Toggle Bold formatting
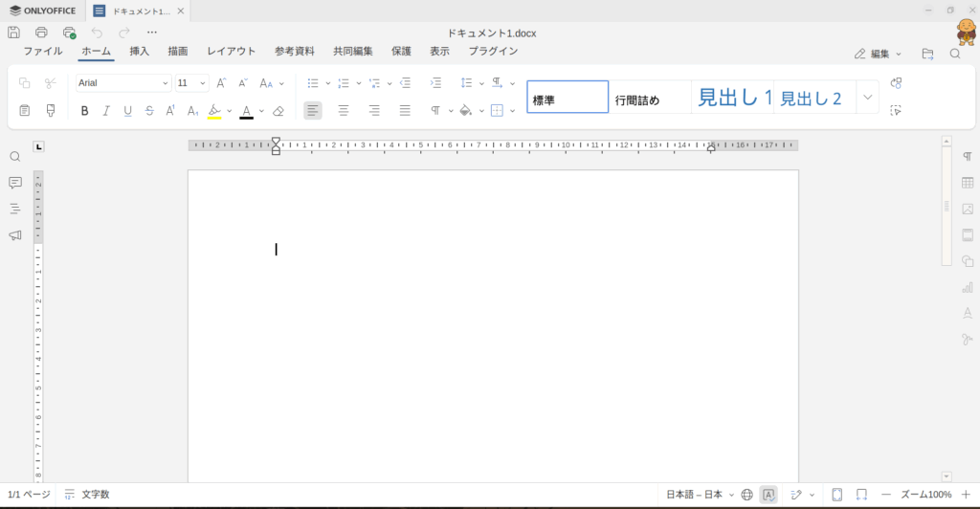This screenshot has width=980, height=509. click(x=84, y=111)
